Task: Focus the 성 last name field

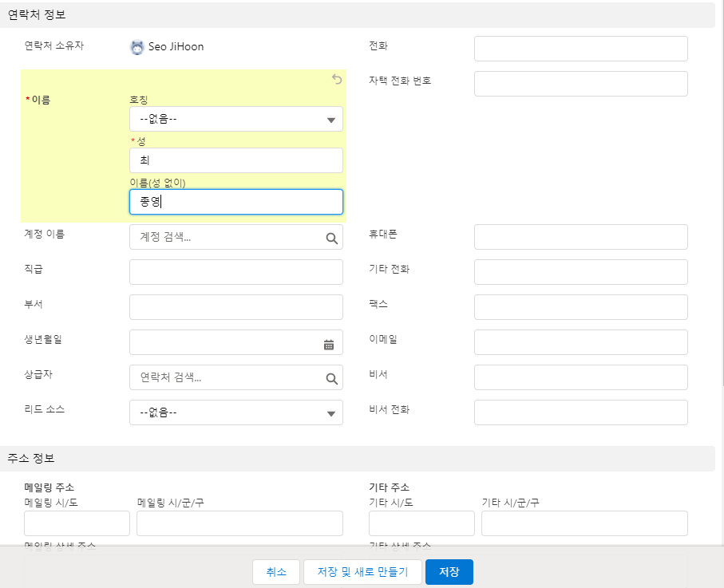Action: coord(235,160)
